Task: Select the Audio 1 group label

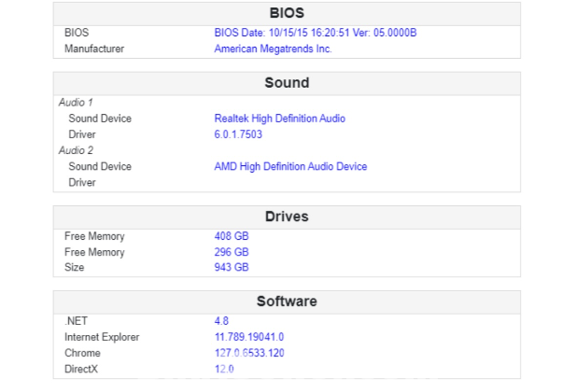Action: 77,103
